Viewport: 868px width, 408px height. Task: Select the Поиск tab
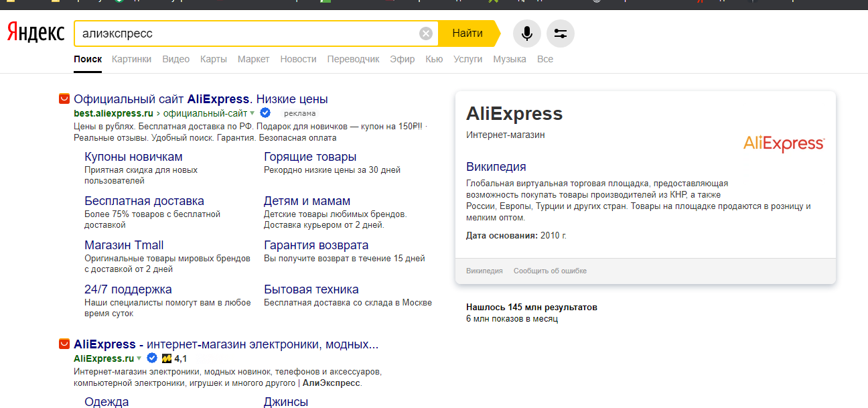click(x=88, y=59)
